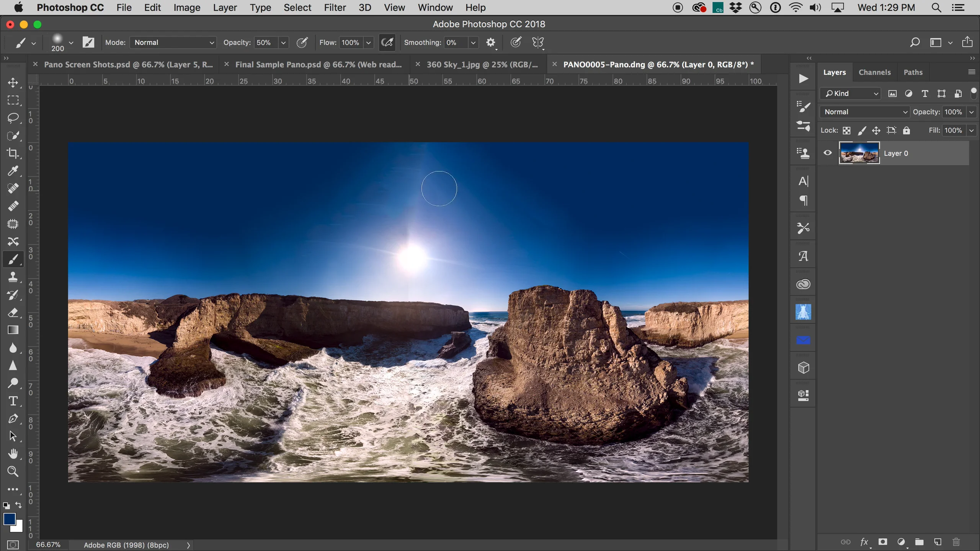Viewport: 980px width, 551px height.
Task: Open the Filter menu
Action: 335,7
